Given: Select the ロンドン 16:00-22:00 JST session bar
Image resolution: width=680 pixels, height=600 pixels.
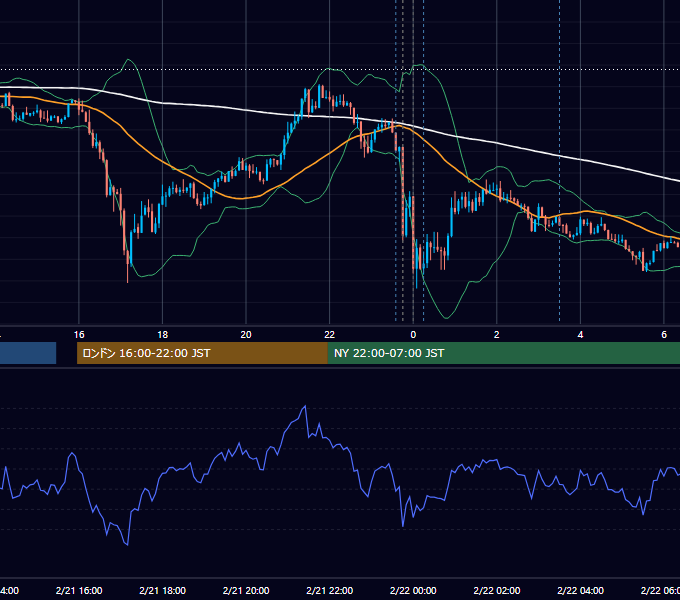Looking at the screenshot, I should [202, 353].
